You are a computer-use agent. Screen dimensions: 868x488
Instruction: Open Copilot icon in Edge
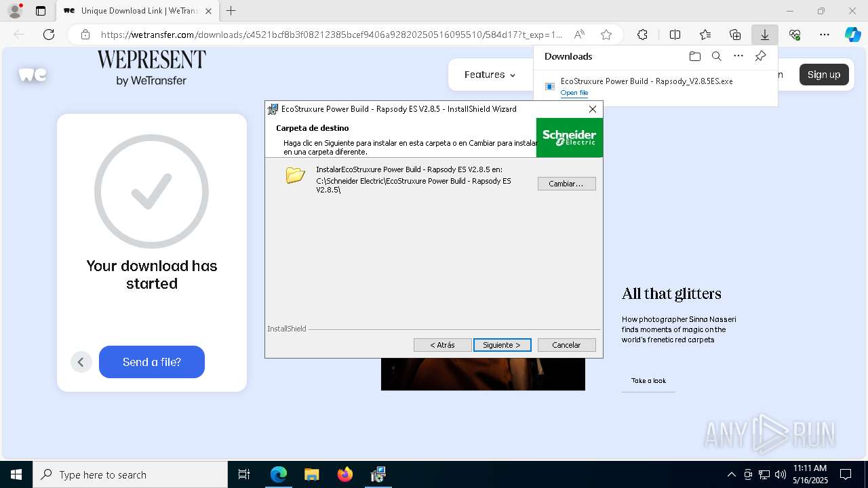tap(852, 35)
